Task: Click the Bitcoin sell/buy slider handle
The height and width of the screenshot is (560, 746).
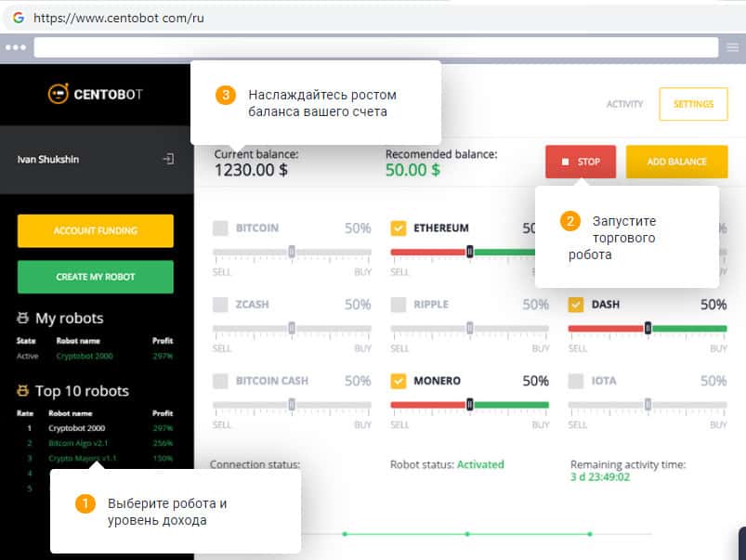Action: (292, 252)
